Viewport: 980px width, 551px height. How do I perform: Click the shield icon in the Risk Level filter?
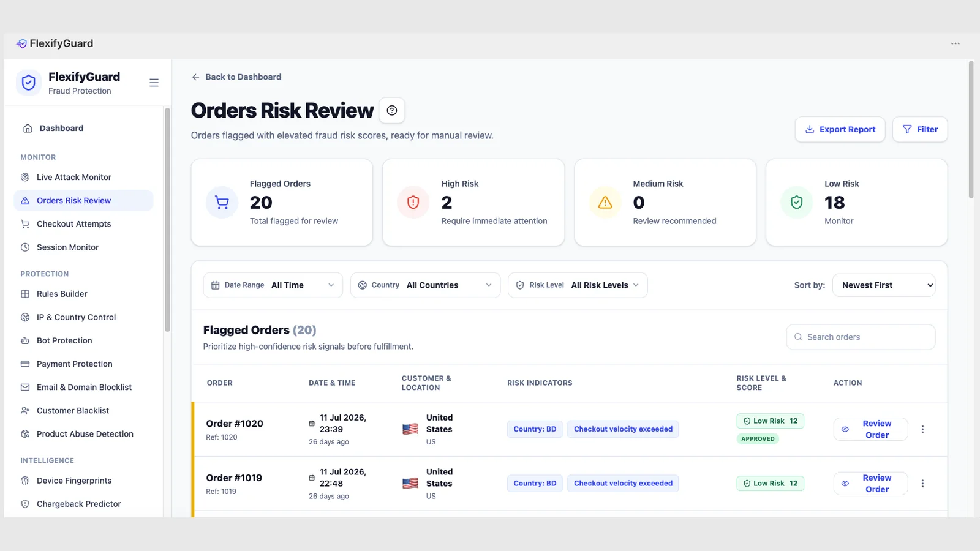point(520,285)
